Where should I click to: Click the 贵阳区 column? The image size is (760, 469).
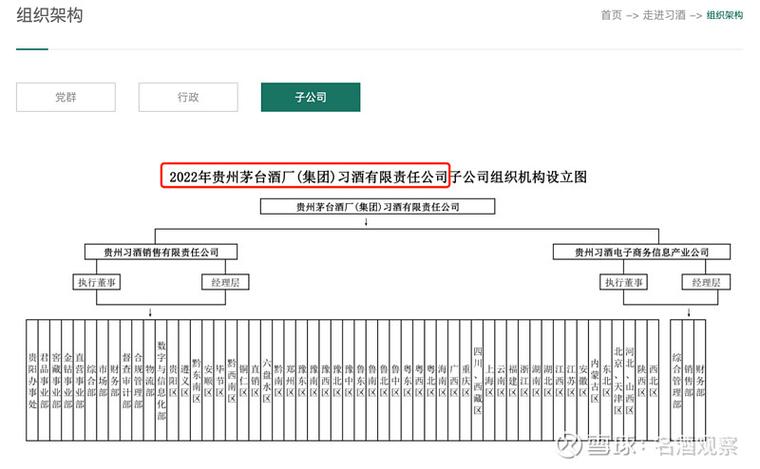coord(173,380)
